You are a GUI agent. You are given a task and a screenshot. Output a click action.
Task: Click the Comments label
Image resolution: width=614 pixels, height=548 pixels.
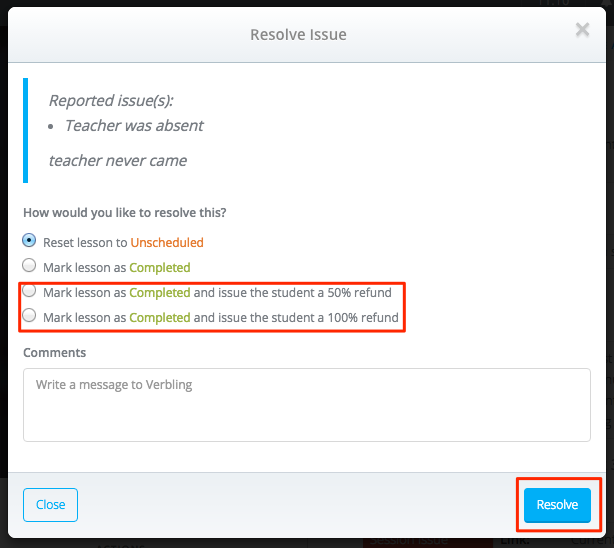click(x=54, y=353)
